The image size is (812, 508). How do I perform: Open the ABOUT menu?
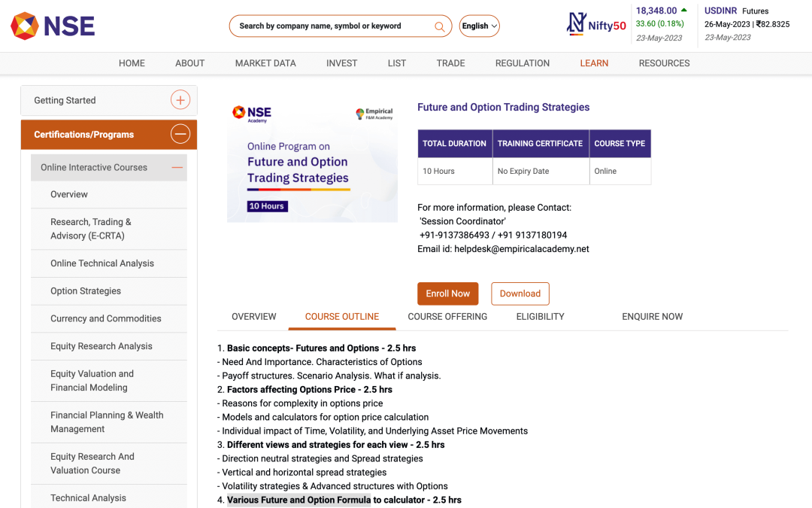pos(189,63)
